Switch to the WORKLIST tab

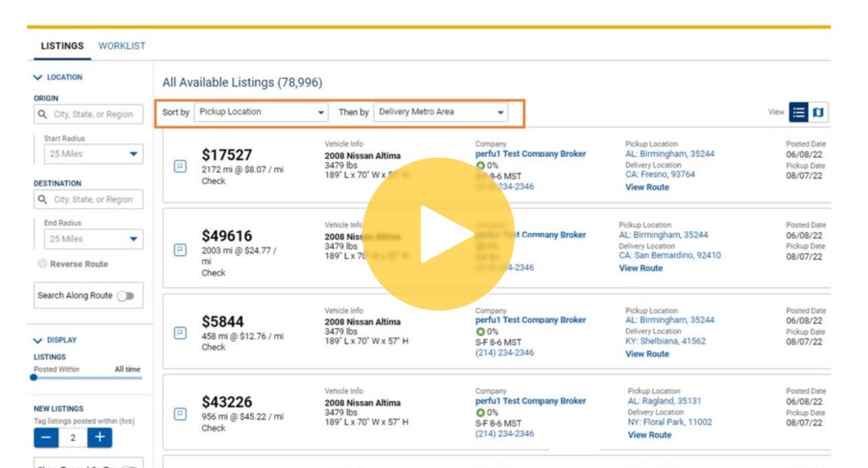click(x=122, y=46)
